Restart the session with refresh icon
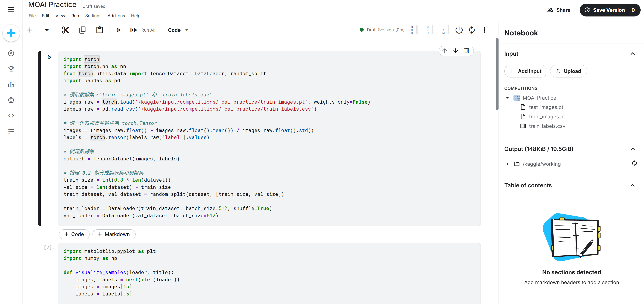The image size is (644, 304). pyautogui.click(x=472, y=30)
